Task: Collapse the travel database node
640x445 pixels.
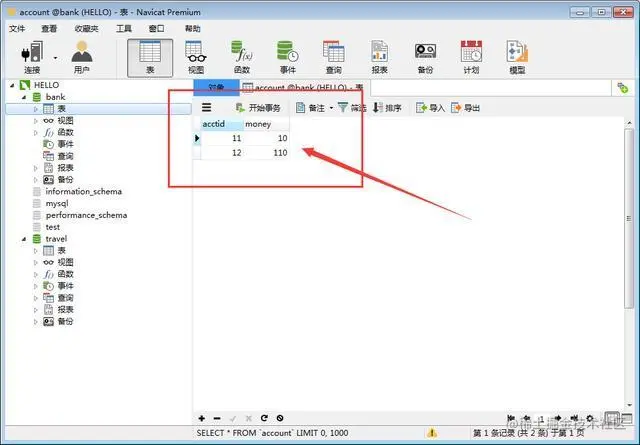Action: pyautogui.click(x=24, y=239)
